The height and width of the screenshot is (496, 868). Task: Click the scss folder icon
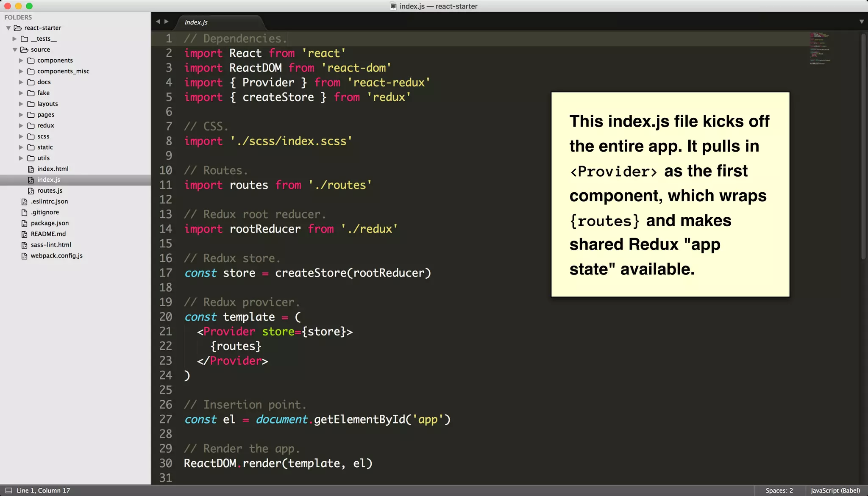[31, 136]
